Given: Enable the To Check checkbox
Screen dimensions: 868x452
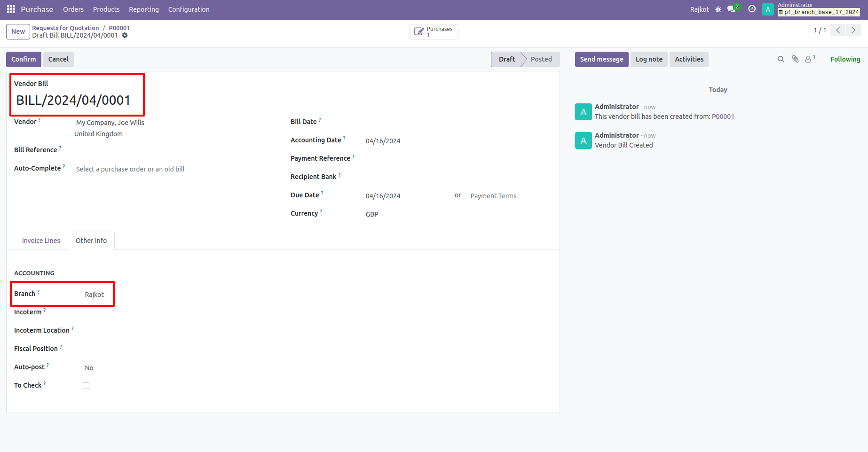Looking at the screenshot, I should [86, 385].
